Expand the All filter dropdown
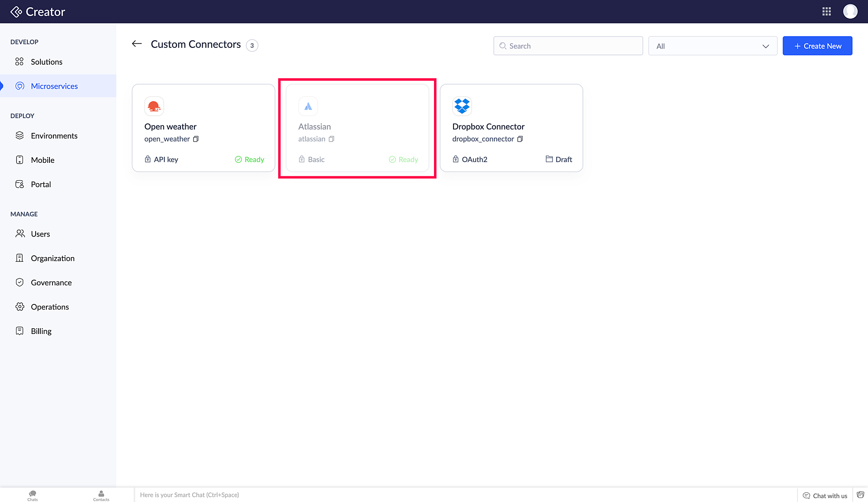Viewport: 868px width, 502px height. click(x=712, y=46)
